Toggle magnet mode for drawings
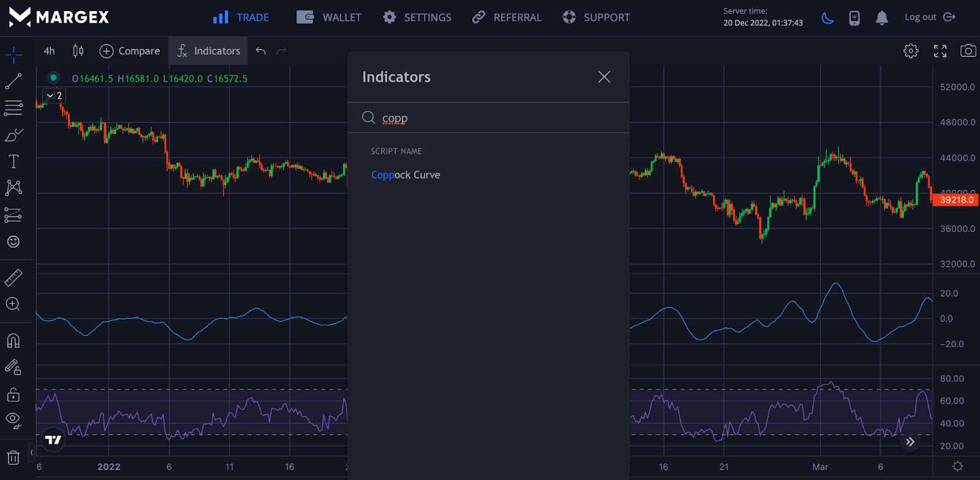Viewport: 980px width, 480px height. [13, 340]
